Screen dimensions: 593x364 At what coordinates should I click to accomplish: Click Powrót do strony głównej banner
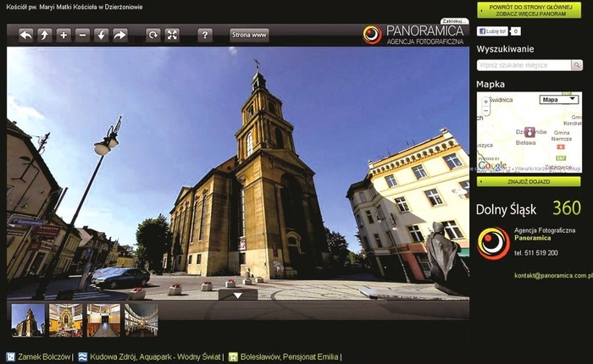(529, 10)
